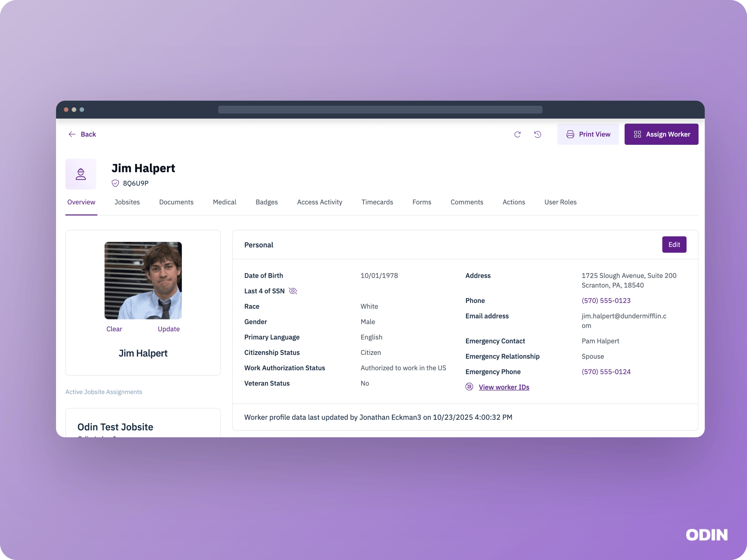The height and width of the screenshot is (560, 747).
Task: Click the back arrow icon
Action: coord(72,134)
